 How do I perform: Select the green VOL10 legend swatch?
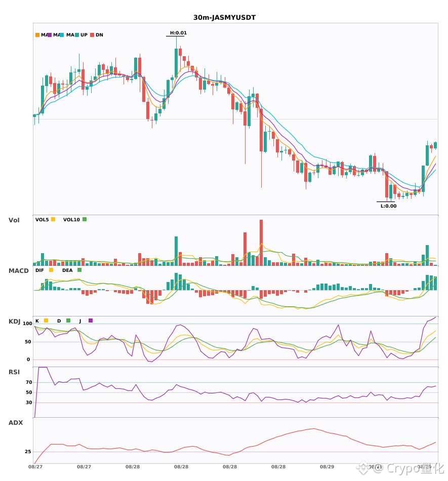coord(85,219)
